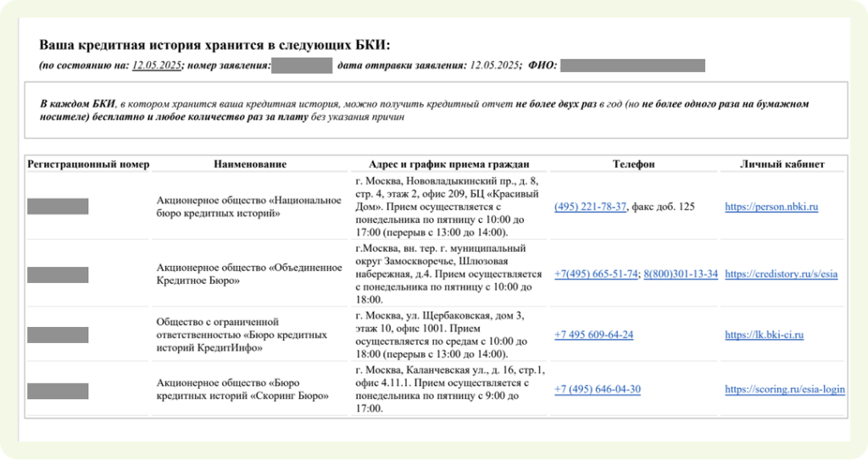This screenshot has width=868, height=460.
Task: Click the redacted registration number in the Скоринг Бюро row
Action: pyautogui.click(x=58, y=391)
